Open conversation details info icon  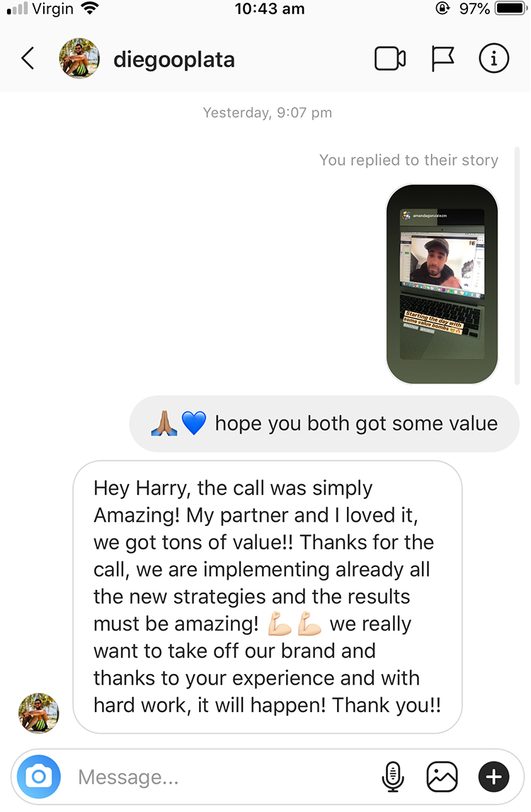click(x=493, y=58)
